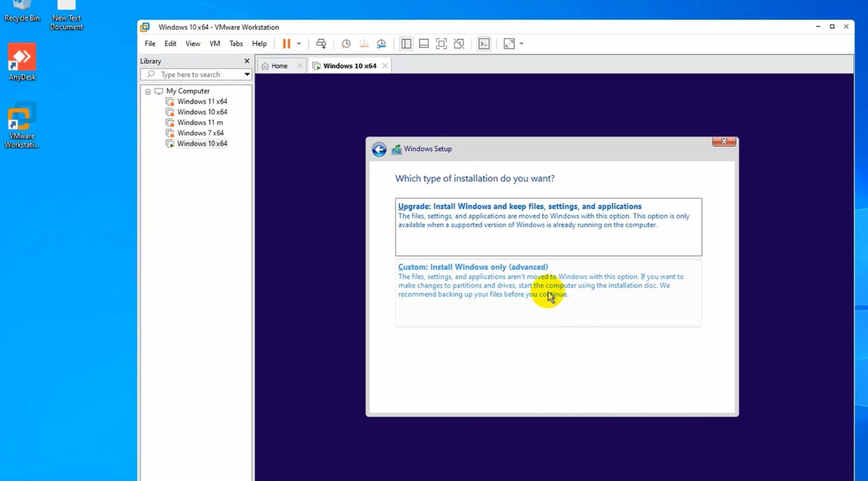Switch to Windows 10 x64 tab
Image resolution: width=868 pixels, height=481 pixels.
click(x=350, y=66)
